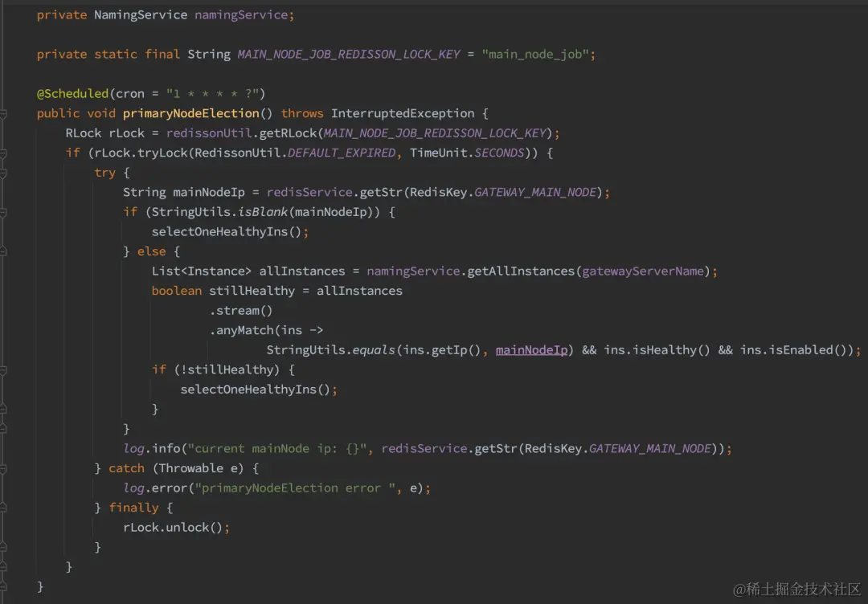Click the isBlank method call
Image resolution: width=868 pixels, height=604 pixels.
(263, 212)
